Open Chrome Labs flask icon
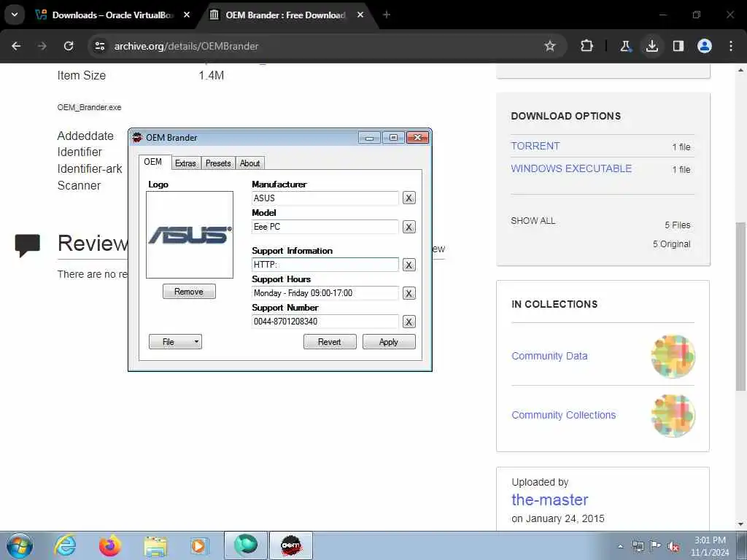Viewport: 747px width, 560px height. (625, 46)
